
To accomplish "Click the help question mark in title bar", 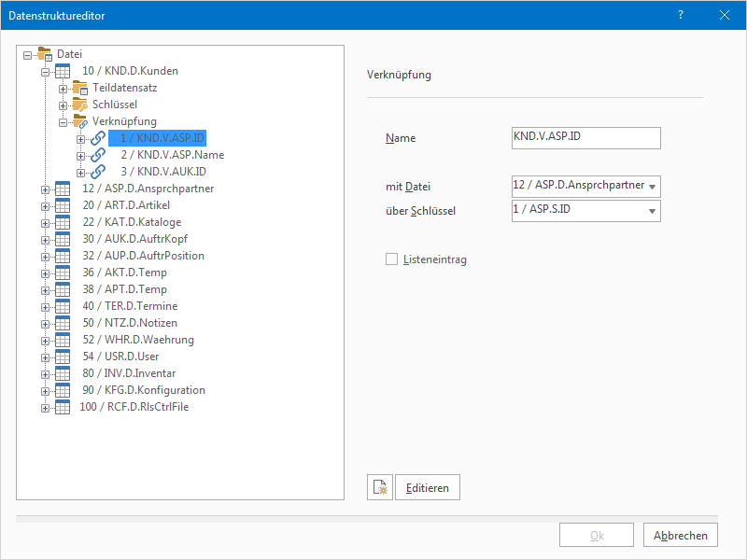I will click(x=681, y=15).
